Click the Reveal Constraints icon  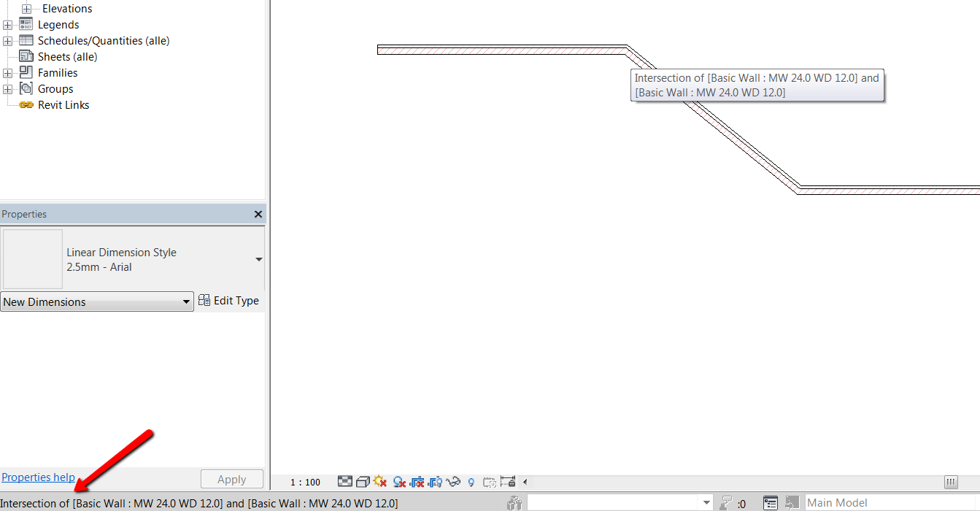click(x=509, y=482)
